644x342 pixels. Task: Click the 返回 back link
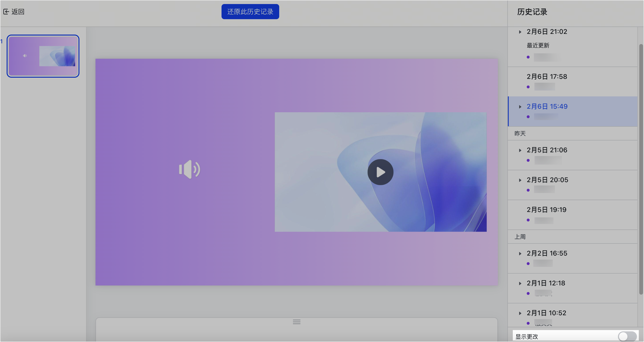point(17,12)
